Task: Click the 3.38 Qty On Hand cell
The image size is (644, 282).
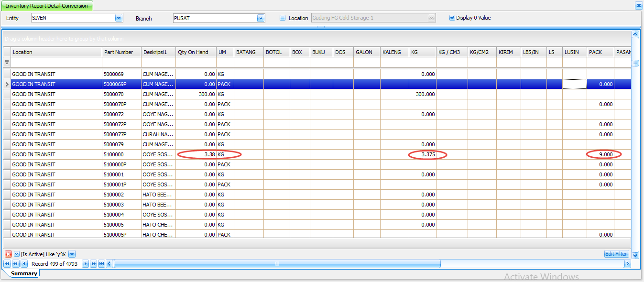Action: pyautogui.click(x=196, y=154)
